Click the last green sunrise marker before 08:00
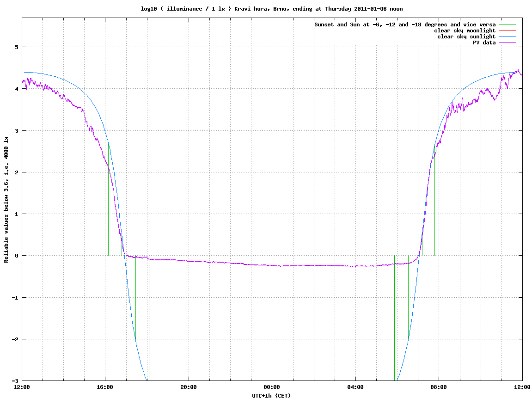Image resolution: width=532 pixels, height=399 pixels. pyautogui.click(x=434, y=200)
